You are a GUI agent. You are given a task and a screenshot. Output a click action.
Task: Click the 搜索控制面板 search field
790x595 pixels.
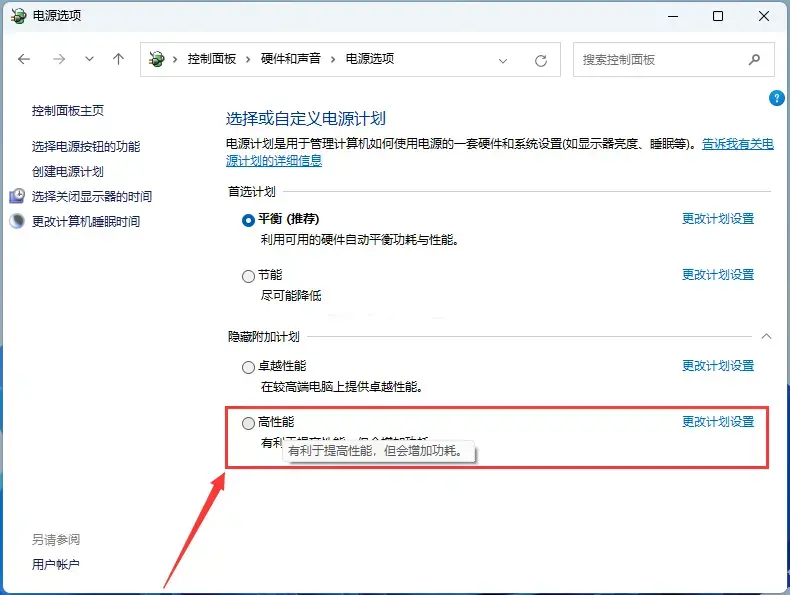click(673, 59)
